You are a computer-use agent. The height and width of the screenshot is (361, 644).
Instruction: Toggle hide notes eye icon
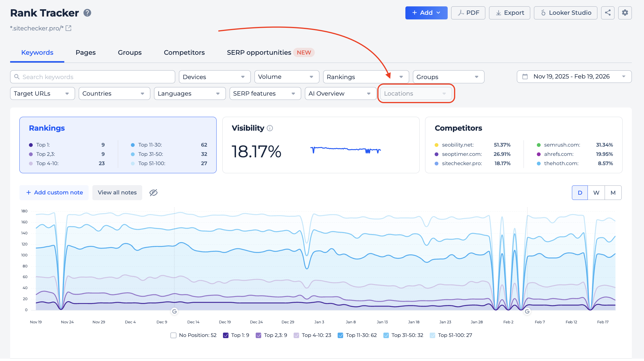pyautogui.click(x=153, y=193)
